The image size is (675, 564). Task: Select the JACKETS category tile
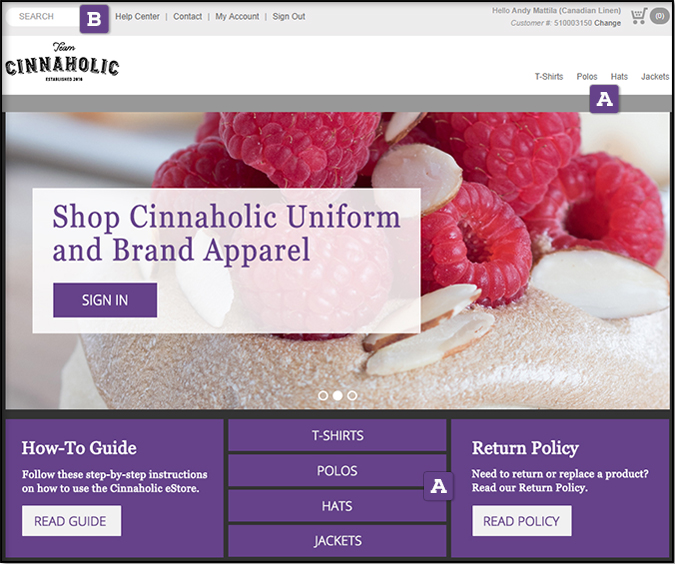coord(338,541)
